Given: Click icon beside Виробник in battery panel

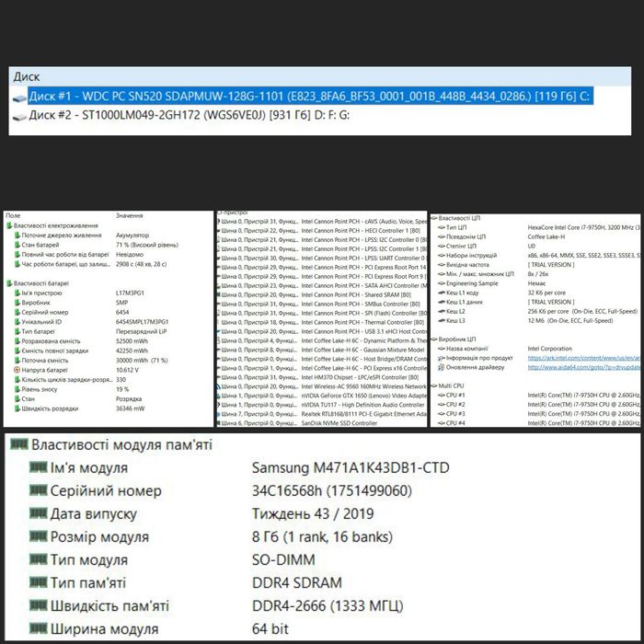Looking at the screenshot, I should coord(17,303).
